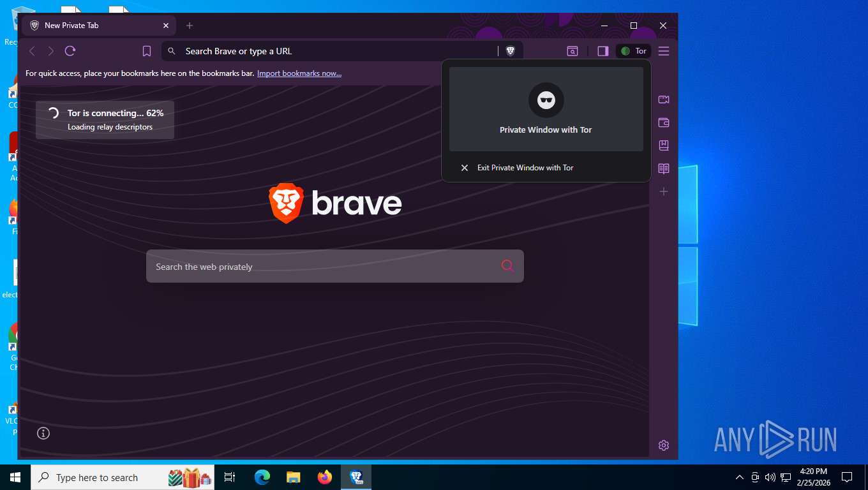Go back using the back arrow

pyautogui.click(x=32, y=51)
